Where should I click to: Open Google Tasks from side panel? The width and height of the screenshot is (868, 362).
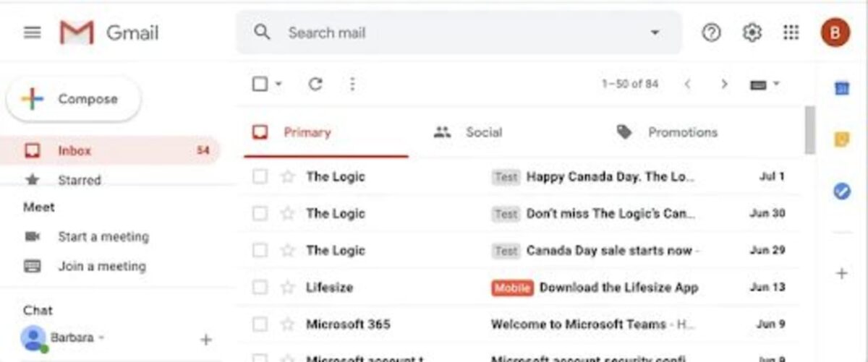[842, 191]
